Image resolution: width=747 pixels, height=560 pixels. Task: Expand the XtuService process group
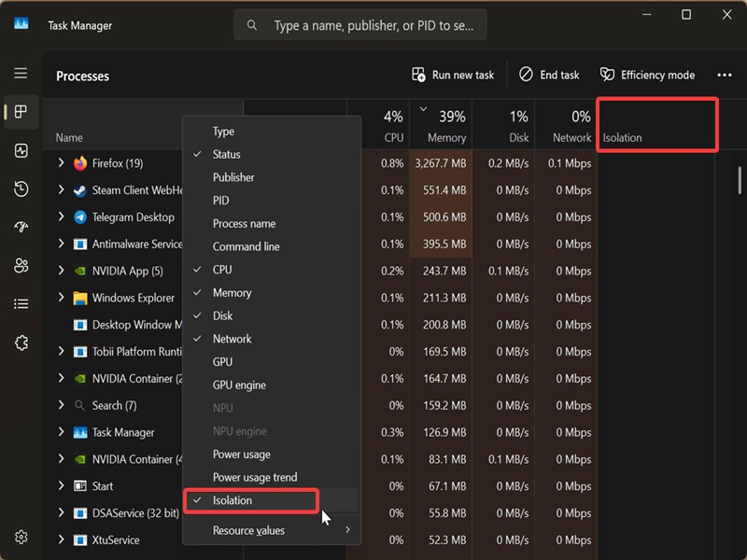pos(61,540)
